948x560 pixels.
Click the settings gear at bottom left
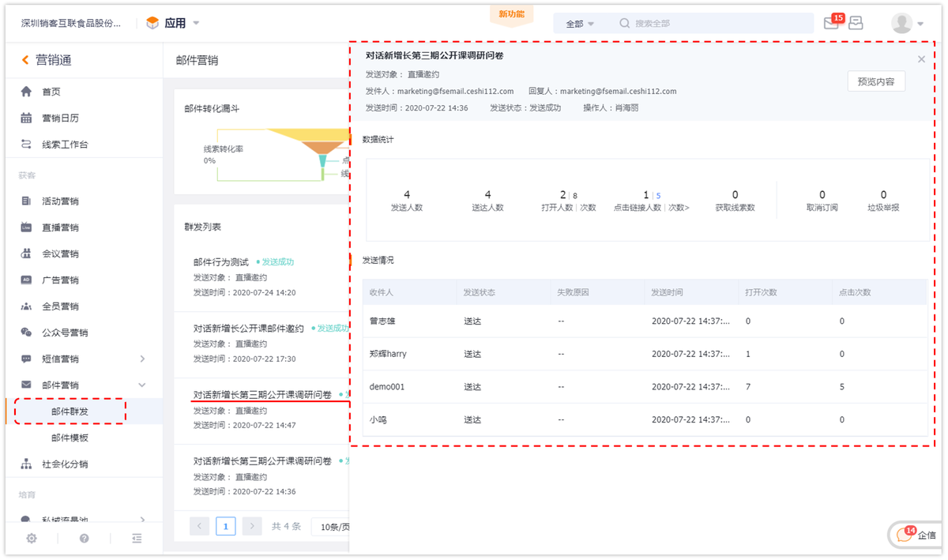point(31,537)
